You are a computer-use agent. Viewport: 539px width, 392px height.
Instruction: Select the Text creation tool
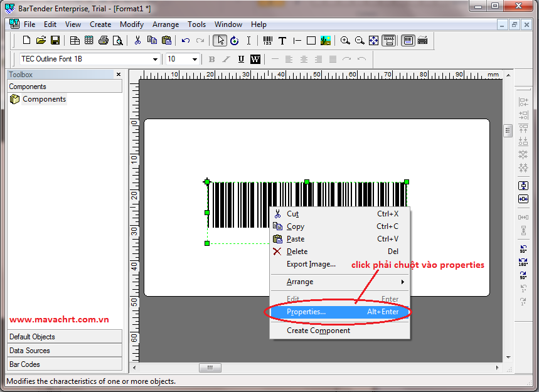click(x=282, y=41)
